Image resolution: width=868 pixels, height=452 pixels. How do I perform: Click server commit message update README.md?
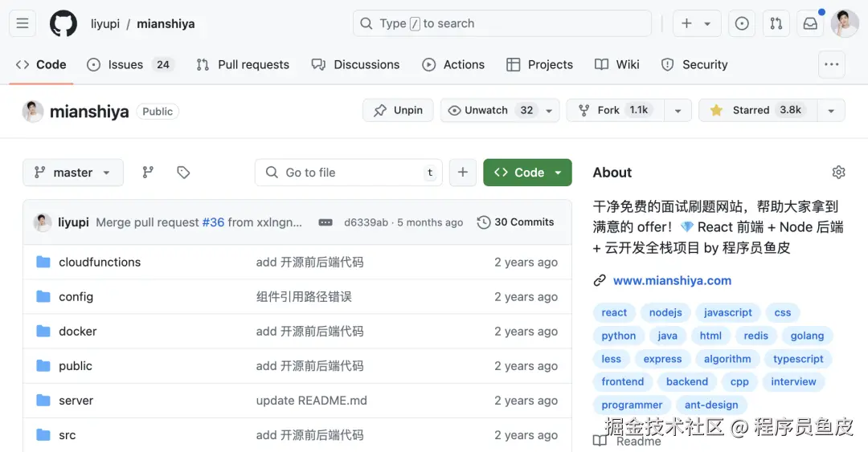pos(312,401)
